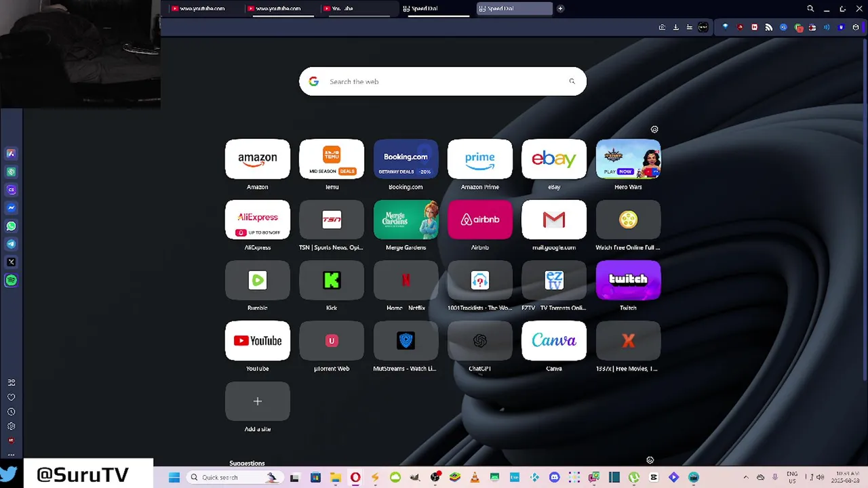Open the ENG US language switcher

click(792, 477)
